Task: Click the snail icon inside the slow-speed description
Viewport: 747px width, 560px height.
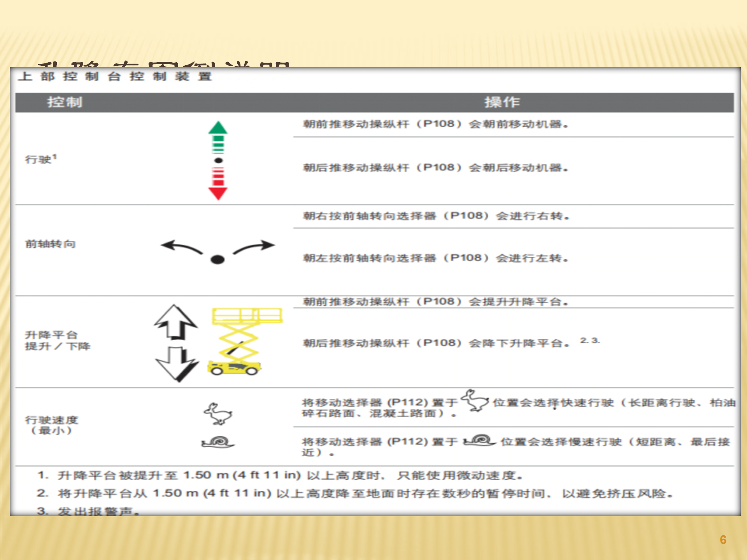Action: pos(479,441)
